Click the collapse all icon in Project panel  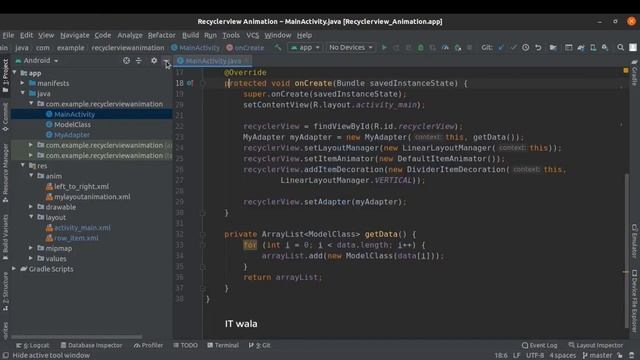click(139, 60)
